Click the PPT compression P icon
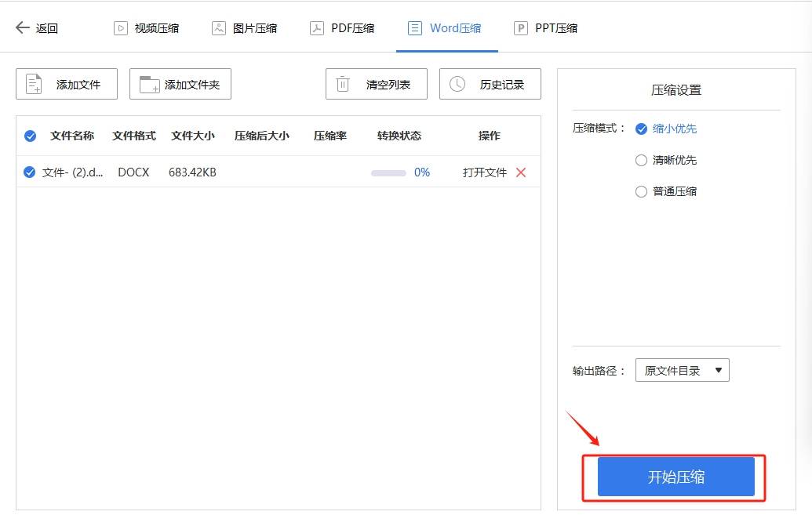 [x=520, y=28]
